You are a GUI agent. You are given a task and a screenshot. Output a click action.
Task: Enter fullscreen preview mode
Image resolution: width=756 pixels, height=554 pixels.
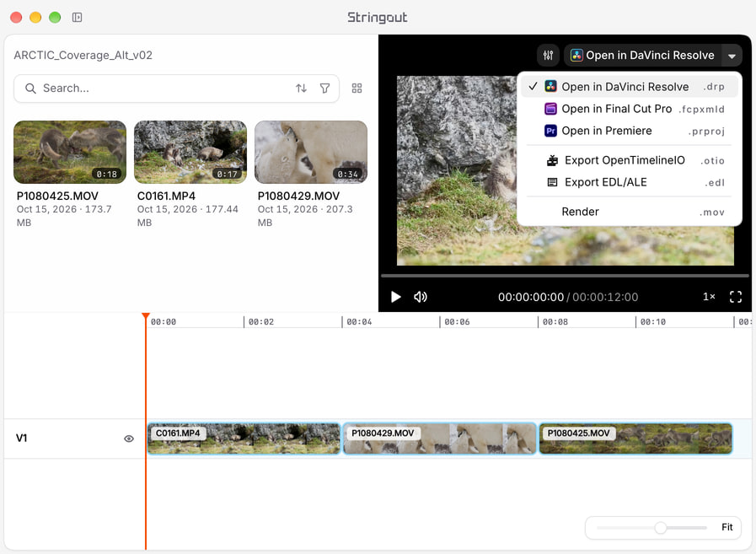pos(736,297)
